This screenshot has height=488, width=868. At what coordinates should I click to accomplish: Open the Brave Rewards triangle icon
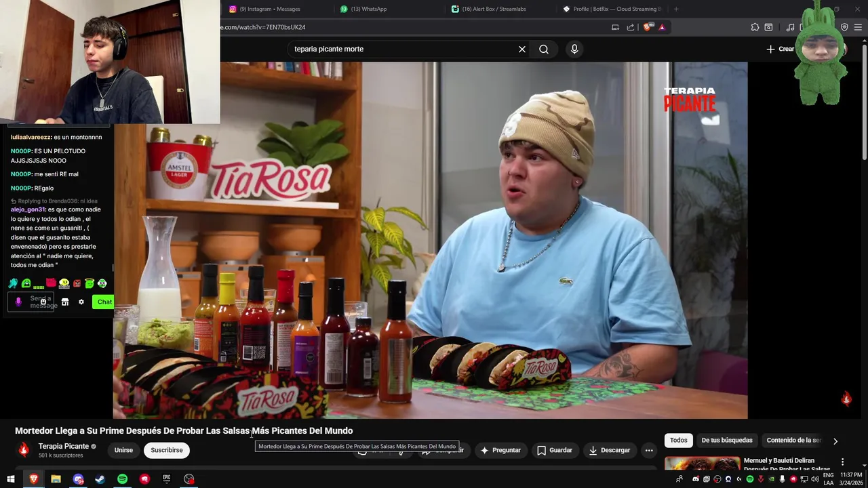coord(662,27)
